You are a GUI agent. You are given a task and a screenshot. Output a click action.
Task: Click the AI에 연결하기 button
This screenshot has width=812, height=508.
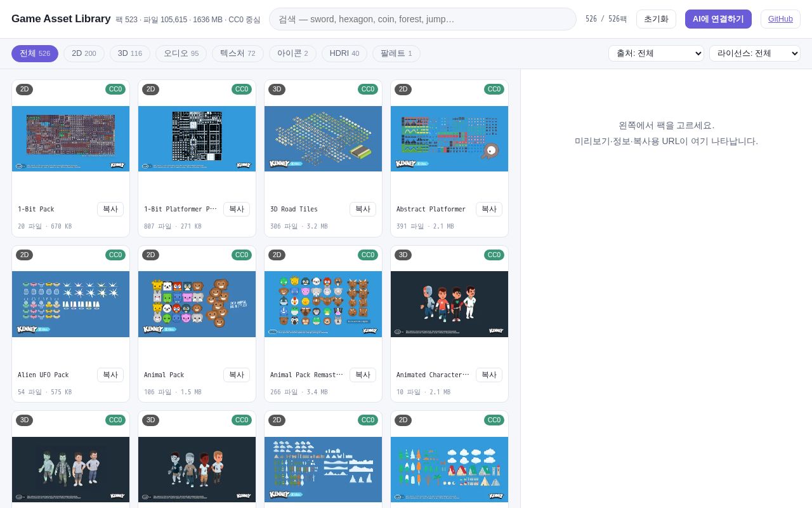[718, 19]
